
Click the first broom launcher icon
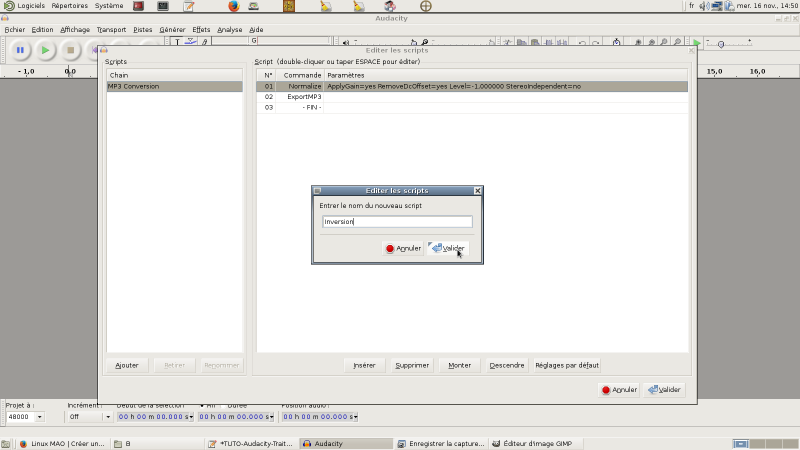click(326, 6)
